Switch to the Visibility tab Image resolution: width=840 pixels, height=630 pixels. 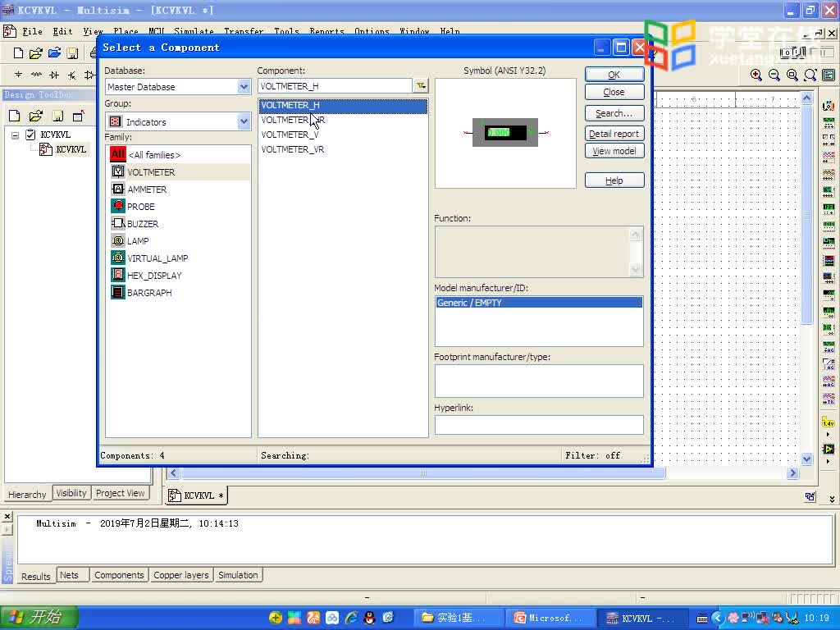click(71, 493)
